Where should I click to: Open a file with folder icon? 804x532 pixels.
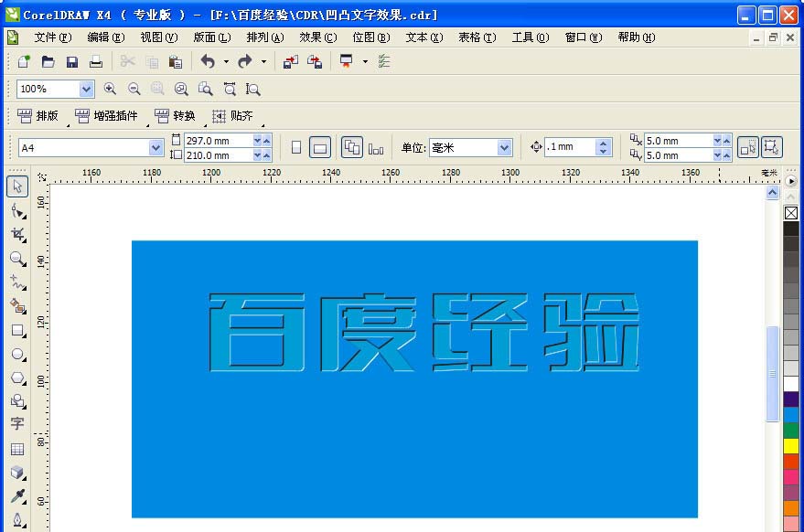click(x=48, y=61)
